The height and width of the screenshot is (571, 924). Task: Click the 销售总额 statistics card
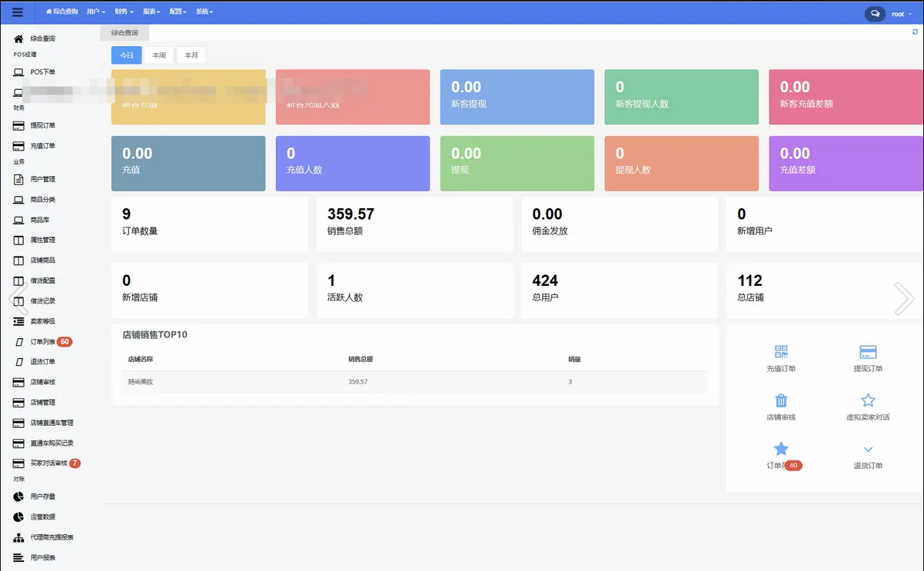414,224
